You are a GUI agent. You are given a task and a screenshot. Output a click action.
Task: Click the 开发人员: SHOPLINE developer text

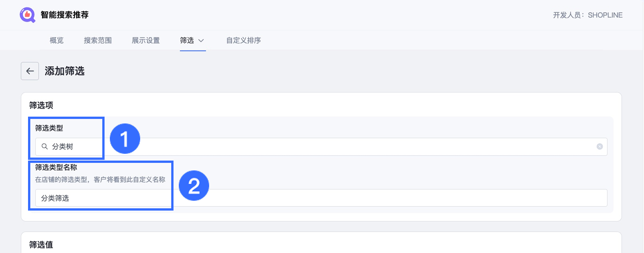(588, 15)
